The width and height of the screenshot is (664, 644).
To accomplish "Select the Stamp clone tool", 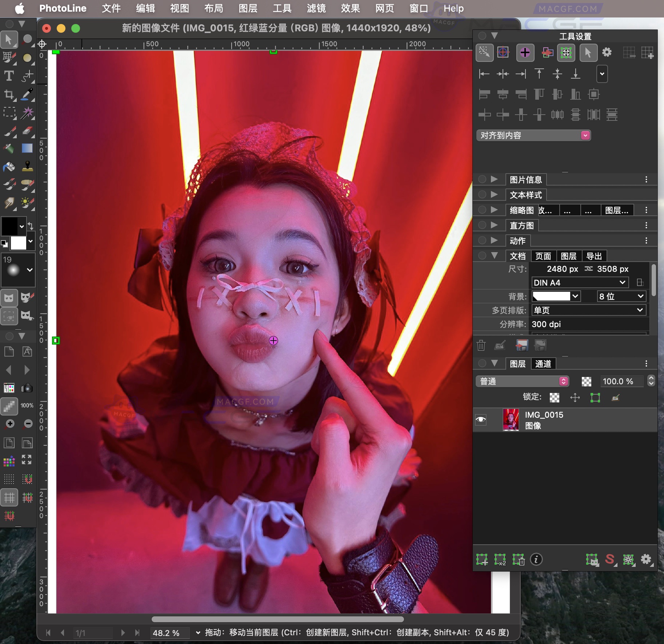I will [x=27, y=166].
